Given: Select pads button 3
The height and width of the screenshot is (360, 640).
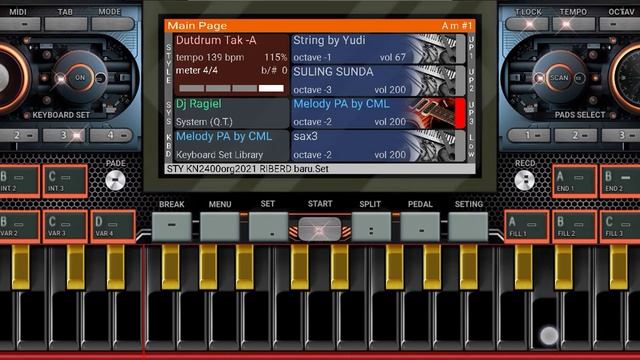Looking at the screenshot, I should tap(621, 135).
